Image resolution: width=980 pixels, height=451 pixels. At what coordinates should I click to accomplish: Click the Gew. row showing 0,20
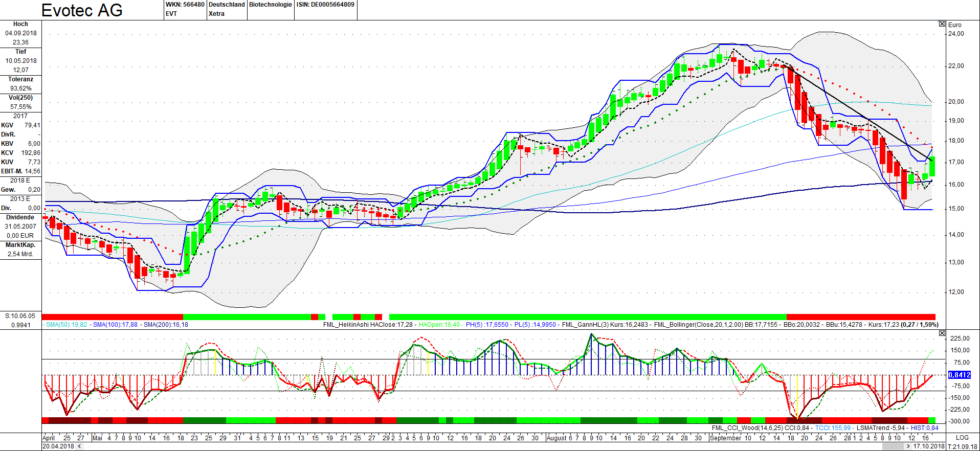tap(20, 190)
